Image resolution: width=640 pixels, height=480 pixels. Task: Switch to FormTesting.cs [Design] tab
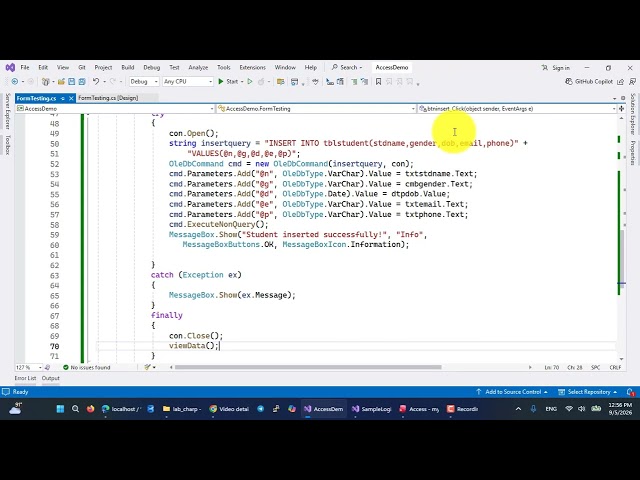108,98
